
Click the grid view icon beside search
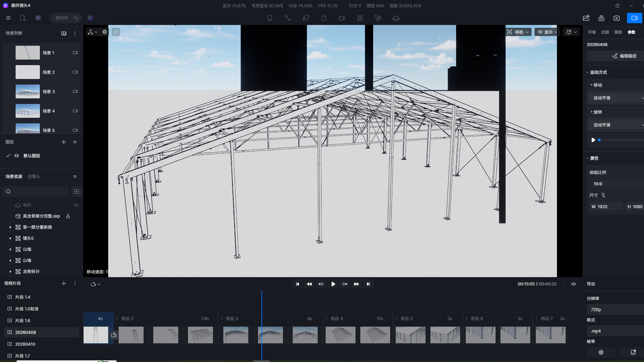(76, 192)
